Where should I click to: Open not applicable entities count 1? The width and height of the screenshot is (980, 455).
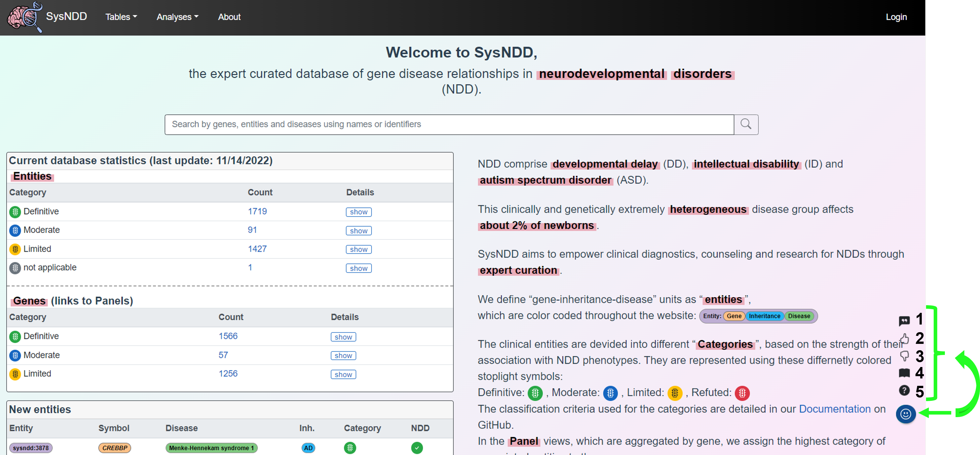click(250, 268)
